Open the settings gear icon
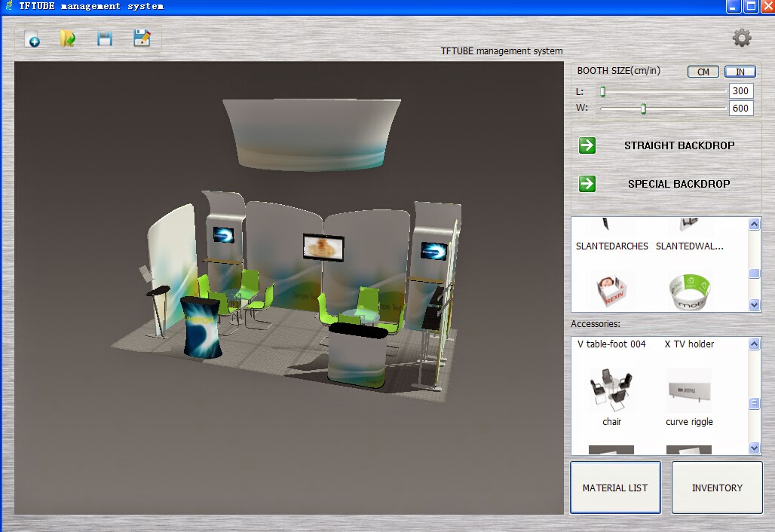Screen dimensions: 775x532 (740, 36)
